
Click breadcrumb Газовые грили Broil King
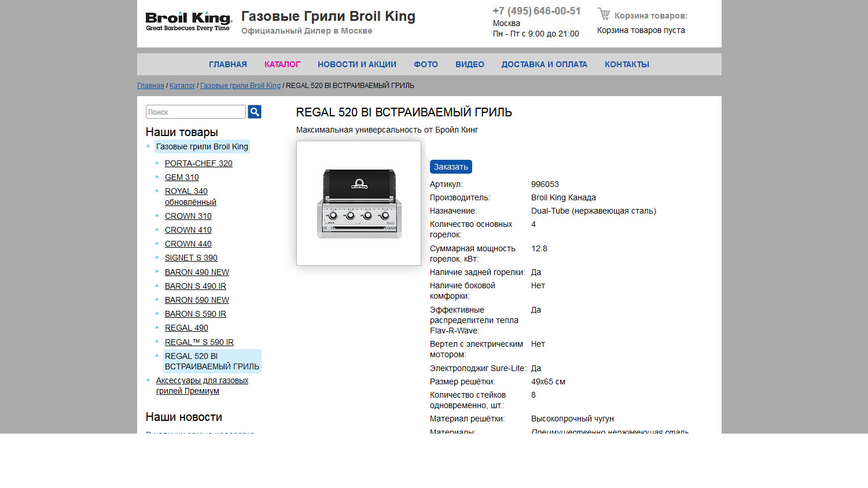click(x=240, y=86)
